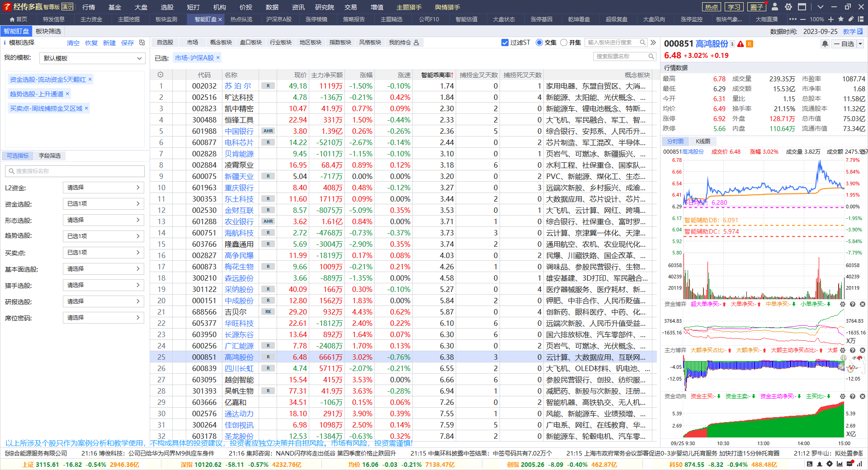Screen dimensions: 868x470
Task: Open the 自选 dropdown arrow
Action: point(860,44)
